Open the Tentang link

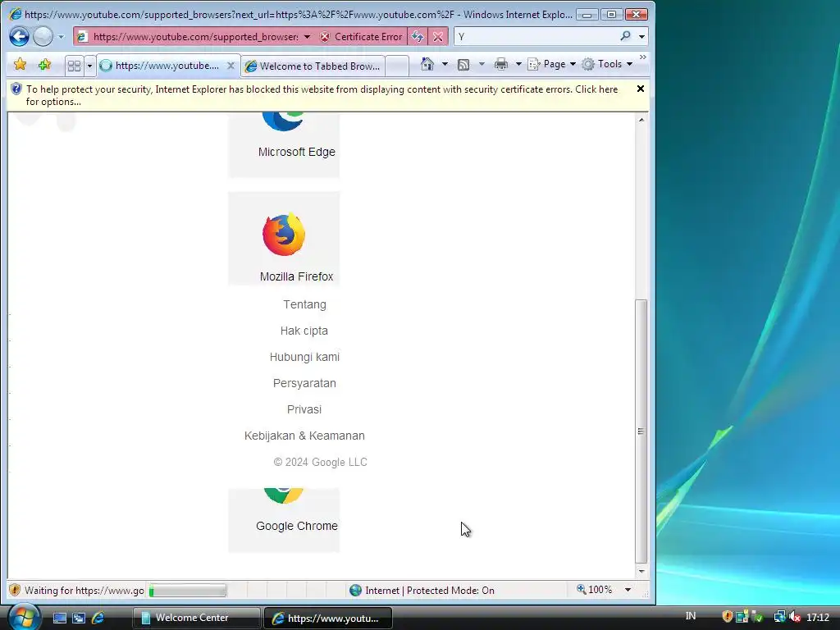coord(304,304)
